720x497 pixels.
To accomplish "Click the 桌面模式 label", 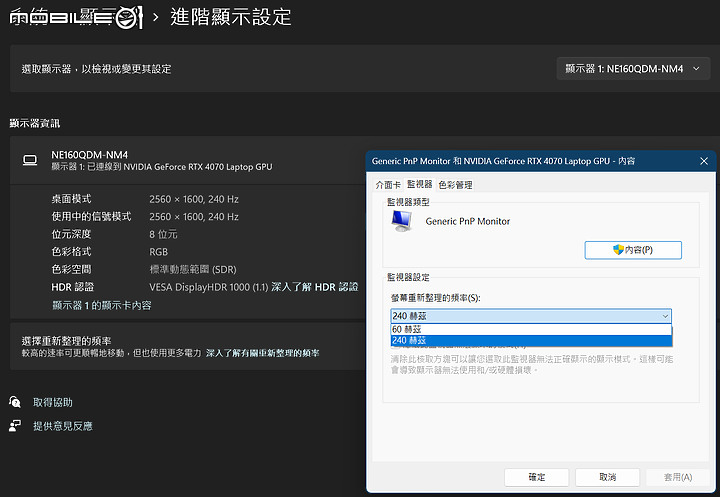I will [71, 199].
